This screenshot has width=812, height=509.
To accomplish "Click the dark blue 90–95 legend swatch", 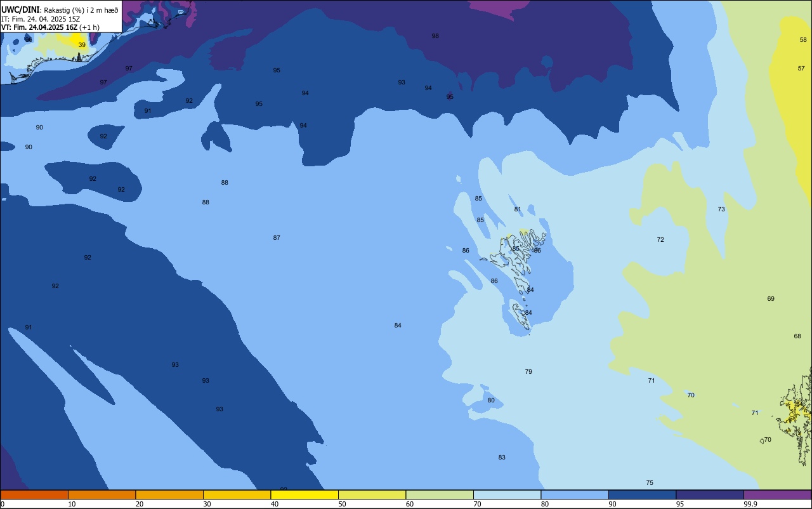I will (642, 494).
